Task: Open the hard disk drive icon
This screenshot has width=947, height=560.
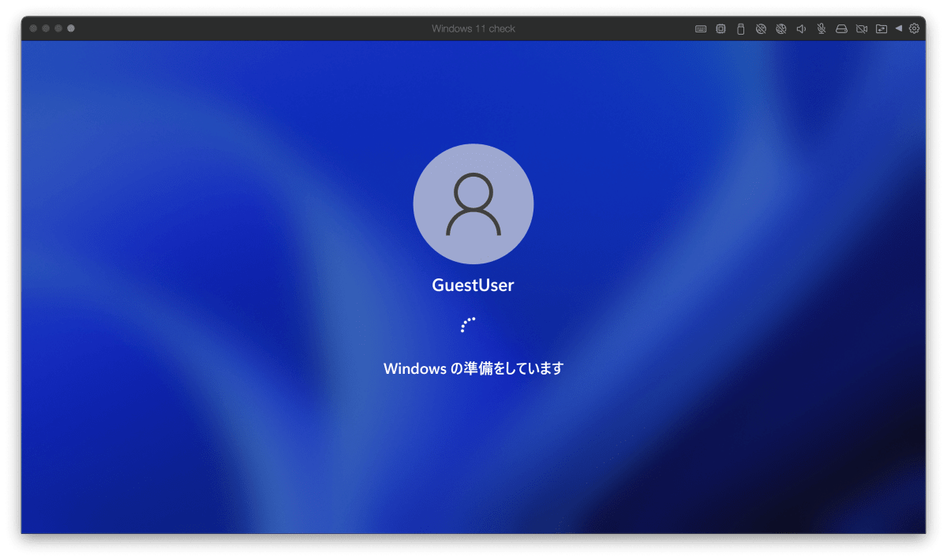Action: tap(841, 28)
